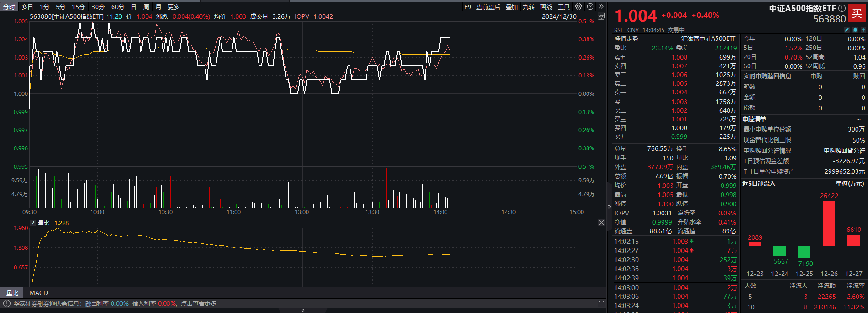The width and height of the screenshot is (868, 313).
Task: Toggle the 叠加 overlay option
Action: [511, 7]
